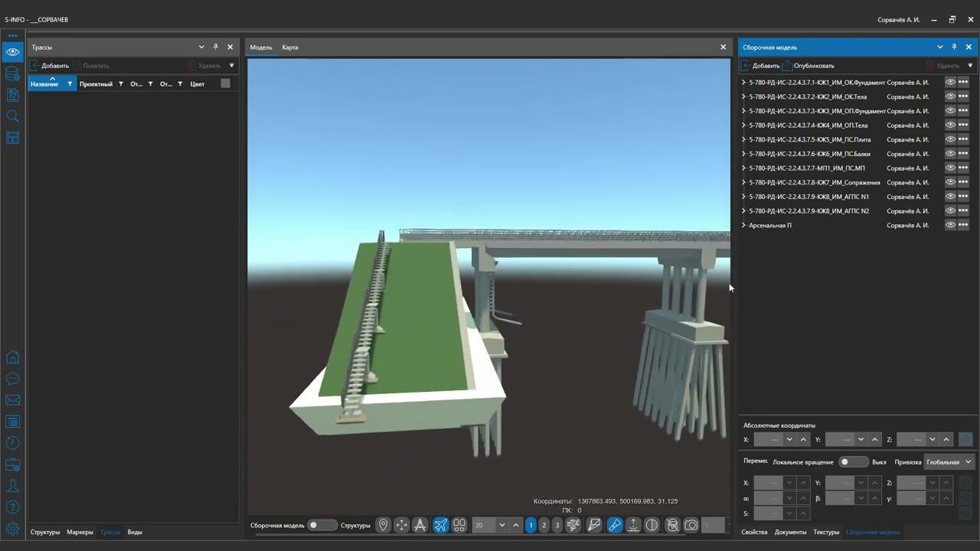Expand the Арсенальная П tree node

click(x=743, y=225)
